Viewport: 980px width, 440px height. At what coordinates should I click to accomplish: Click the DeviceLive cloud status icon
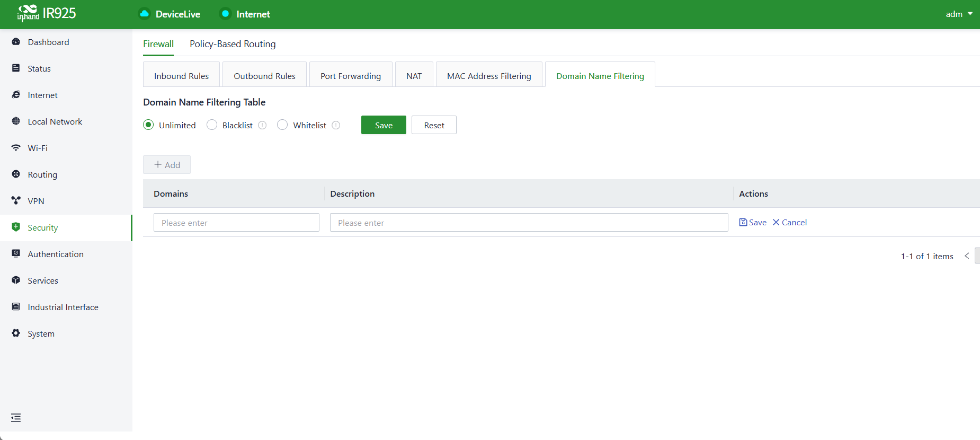(x=144, y=14)
